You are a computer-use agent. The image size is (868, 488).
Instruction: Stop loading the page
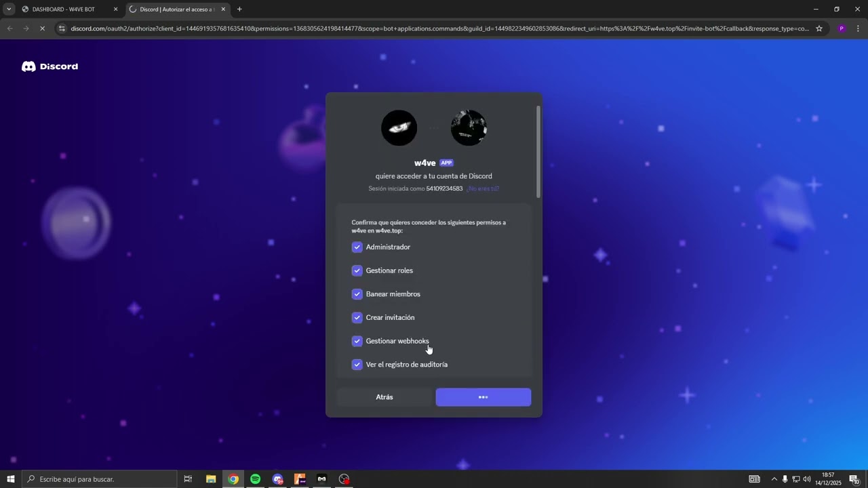pyautogui.click(x=42, y=28)
